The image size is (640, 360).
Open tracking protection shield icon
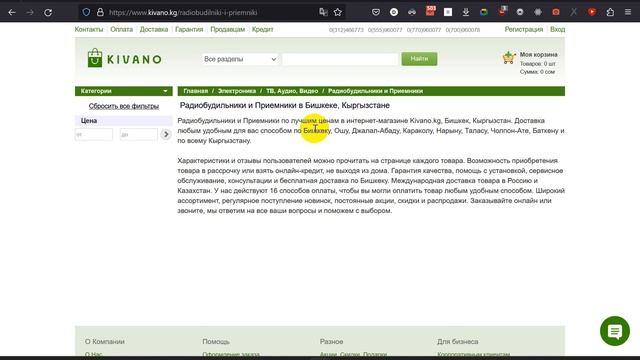point(86,12)
